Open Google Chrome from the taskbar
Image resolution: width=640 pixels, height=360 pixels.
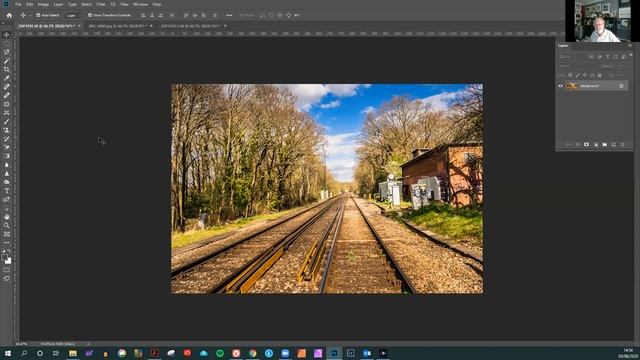pyautogui.click(x=253, y=353)
